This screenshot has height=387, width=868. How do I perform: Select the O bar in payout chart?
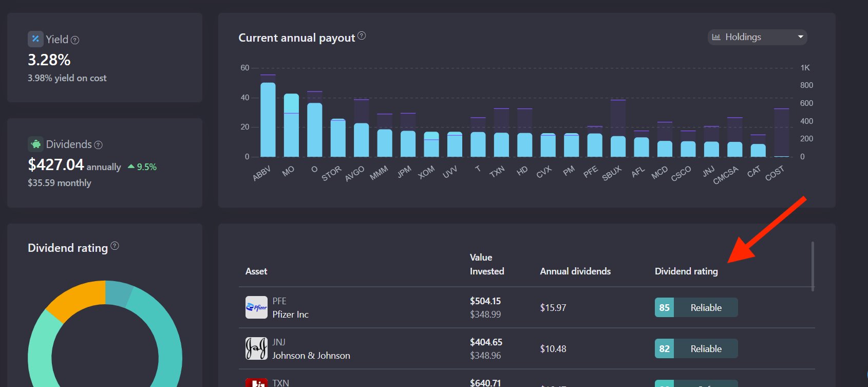[x=315, y=130]
